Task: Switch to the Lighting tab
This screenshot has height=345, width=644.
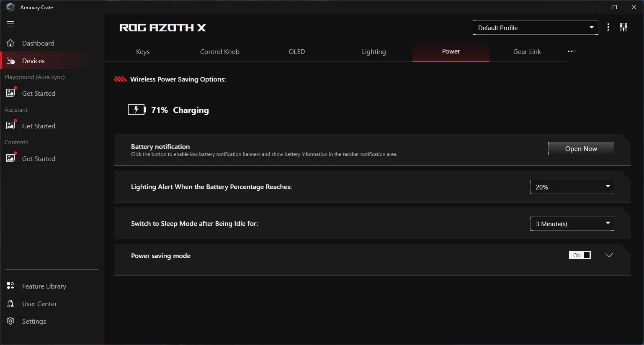Action: (374, 52)
